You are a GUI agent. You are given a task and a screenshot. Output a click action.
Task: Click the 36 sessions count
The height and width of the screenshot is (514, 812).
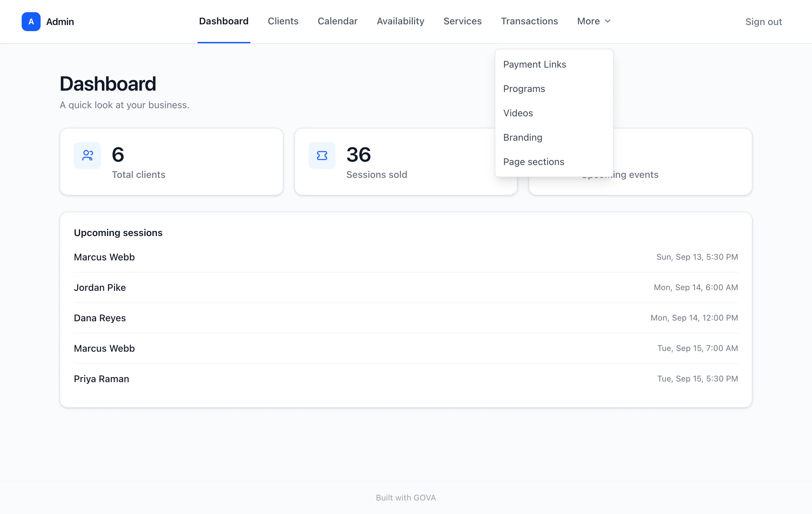(x=359, y=155)
